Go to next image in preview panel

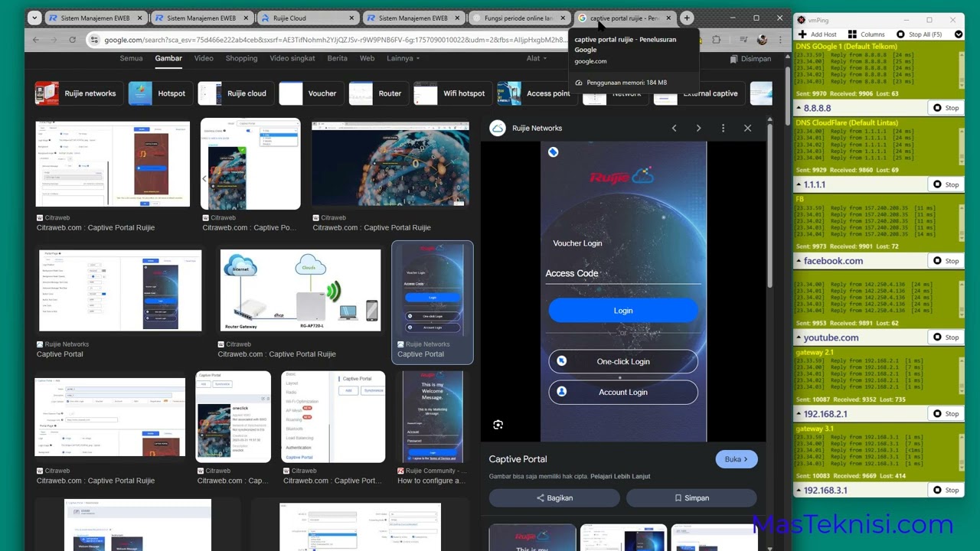pos(698,128)
